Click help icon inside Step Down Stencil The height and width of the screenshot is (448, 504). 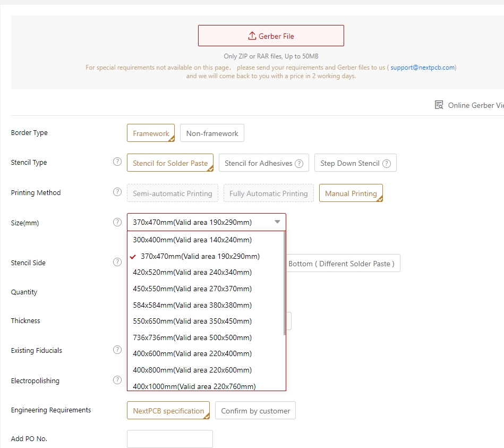387,164
